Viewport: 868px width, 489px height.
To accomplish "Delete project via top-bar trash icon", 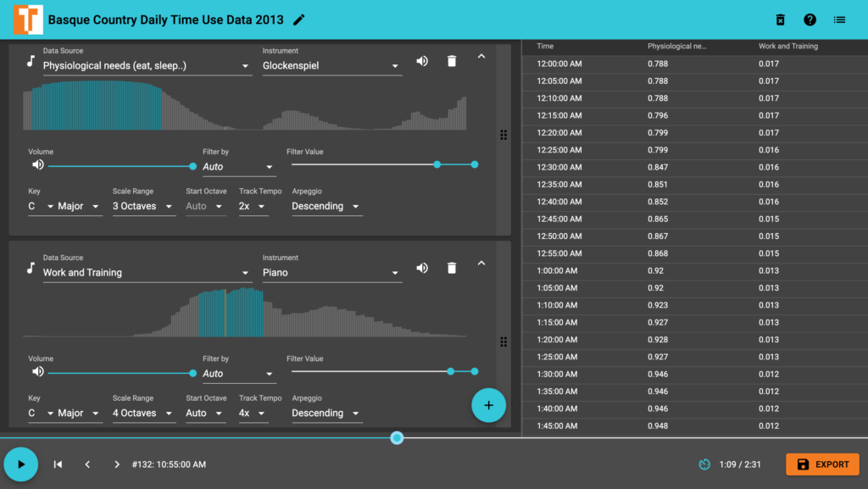I will pyautogui.click(x=780, y=19).
